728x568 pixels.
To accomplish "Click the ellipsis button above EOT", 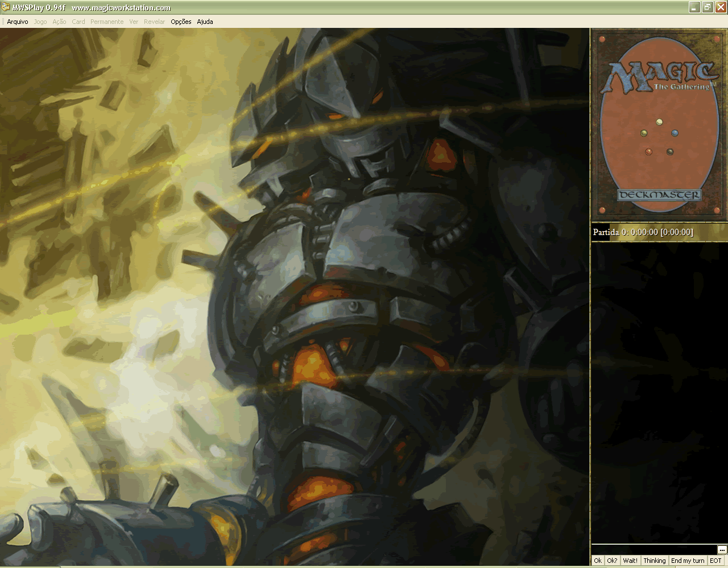I will [722, 550].
